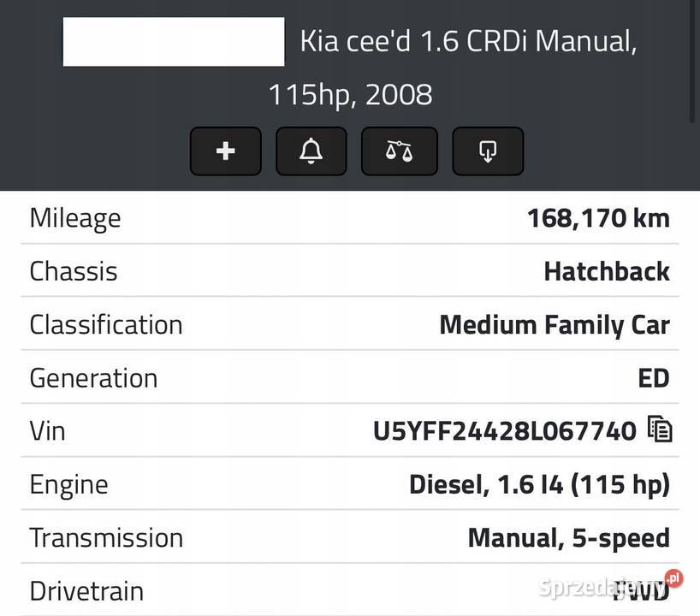Copy the VIN using the copy icon

pyautogui.click(x=659, y=430)
